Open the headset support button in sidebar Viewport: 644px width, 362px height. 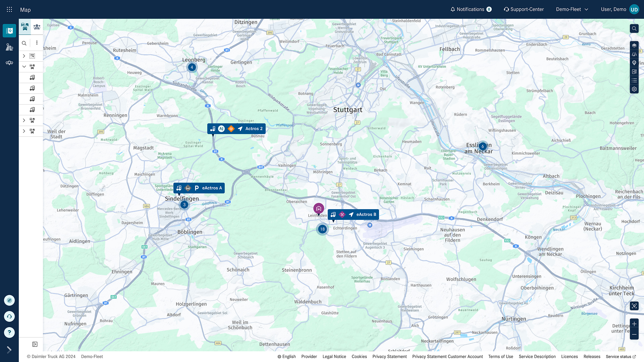(x=9, y=316)
